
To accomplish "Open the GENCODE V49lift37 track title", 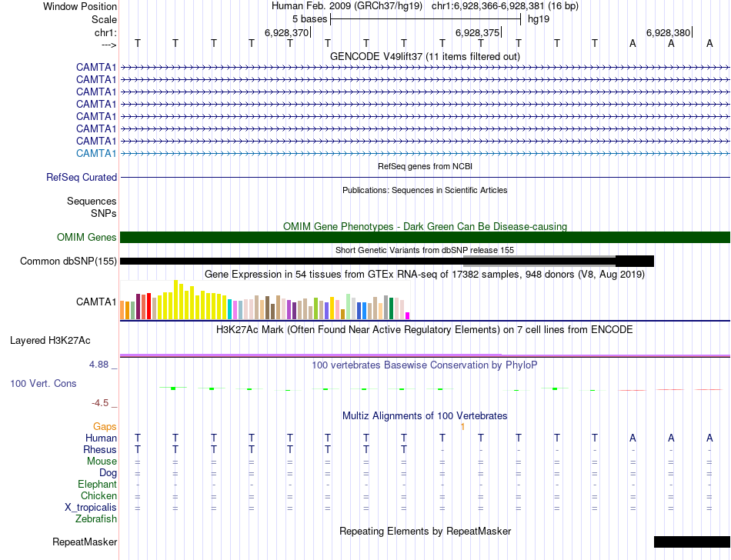I will tap(425, 56).
